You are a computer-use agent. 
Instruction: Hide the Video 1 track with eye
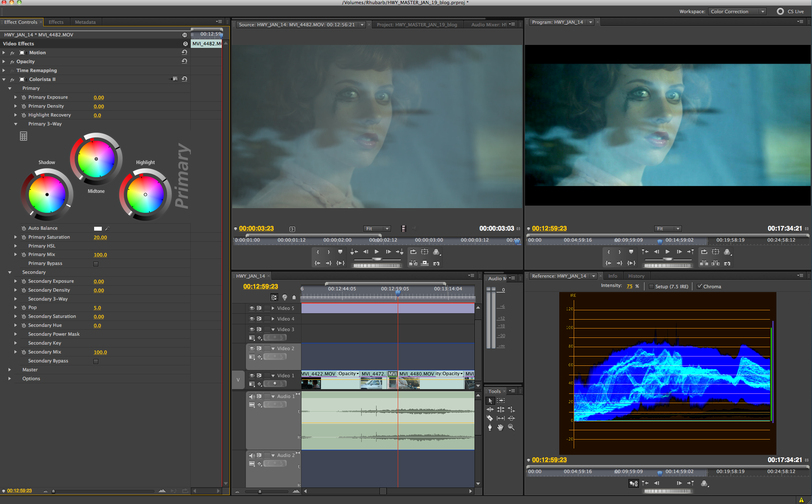(x=252, y=376)
